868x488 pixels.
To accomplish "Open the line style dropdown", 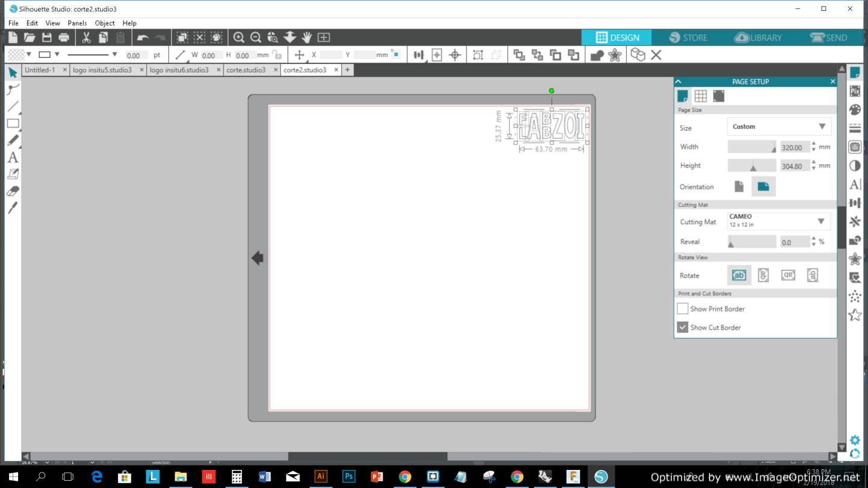I will point(115,55).
